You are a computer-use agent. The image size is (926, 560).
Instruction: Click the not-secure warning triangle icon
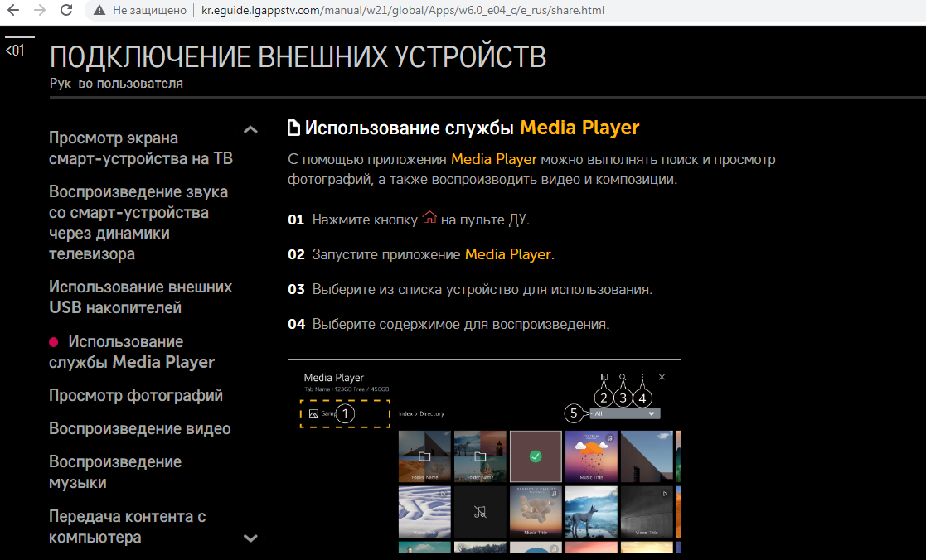99,11
